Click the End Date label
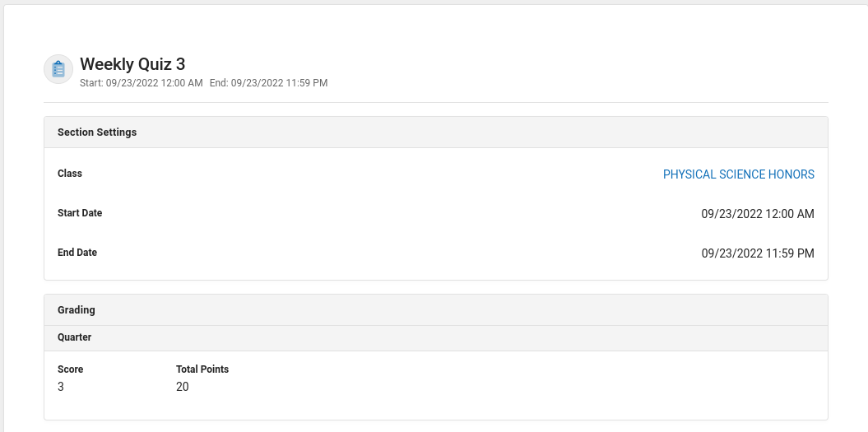Image resolution: width=868 pixels, height=432 pixels. tap(77, 253)
